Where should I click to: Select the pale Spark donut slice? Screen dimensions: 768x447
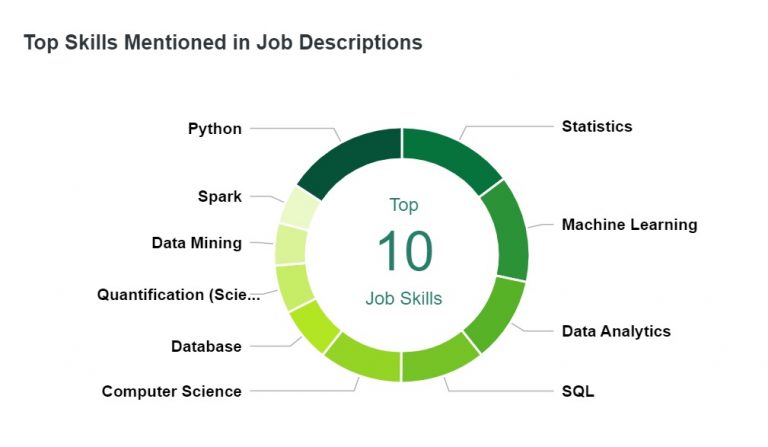pos(300,208)
